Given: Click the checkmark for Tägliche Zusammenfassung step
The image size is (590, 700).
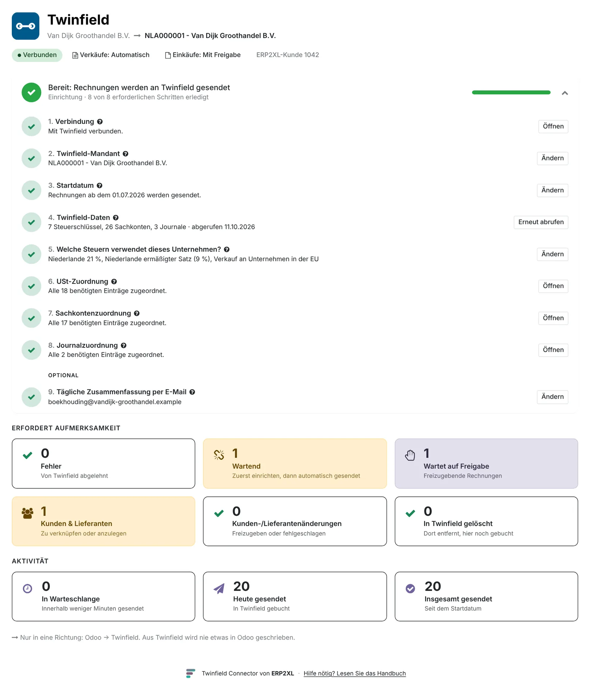Looking at the screenshot, I should (x=31, y=397).
